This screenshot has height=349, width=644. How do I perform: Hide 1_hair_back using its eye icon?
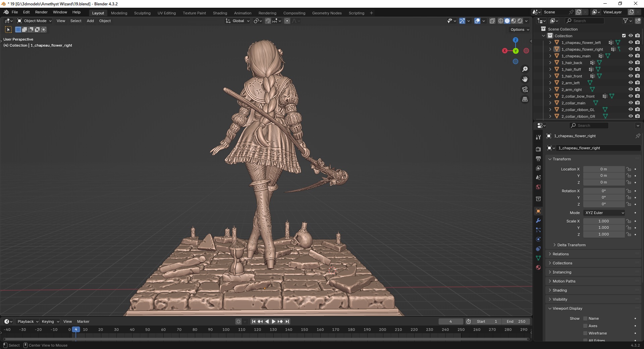(631, 62)
